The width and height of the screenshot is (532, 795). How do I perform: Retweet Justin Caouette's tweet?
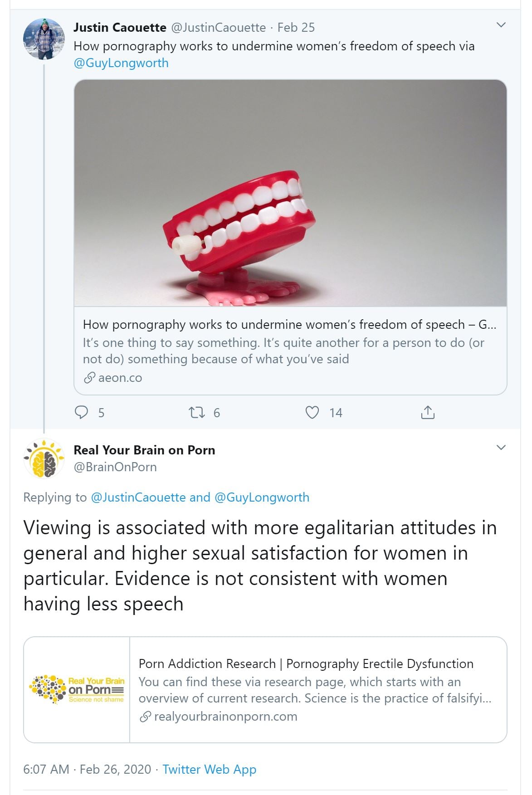pos(197,412)
